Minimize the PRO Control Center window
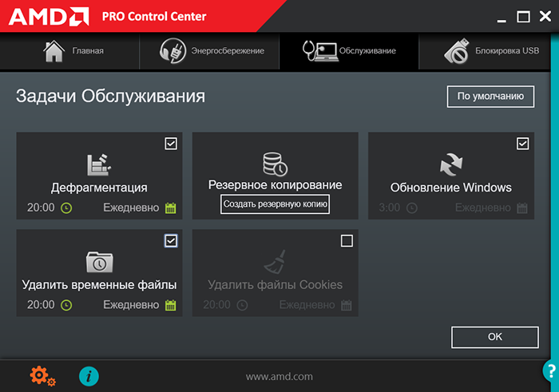 pyautogui.click(x=502, y=21)
